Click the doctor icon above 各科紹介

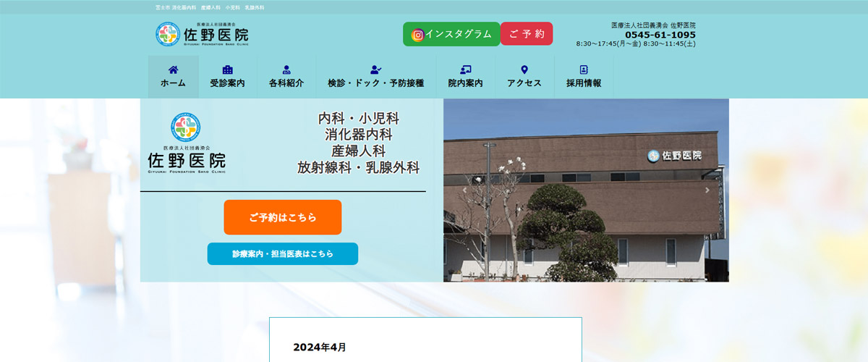point(286,70)
